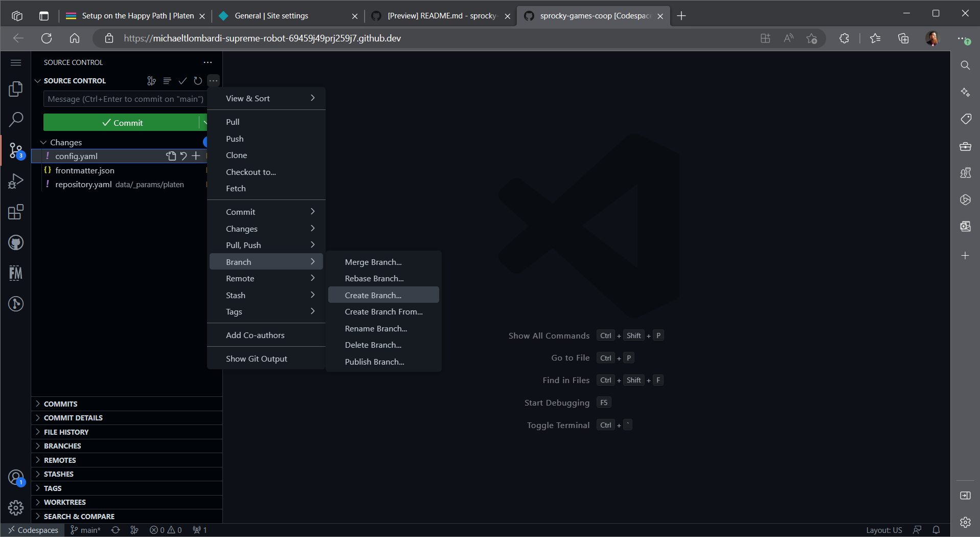Expand the COMMIT DETAILS section
Screen dimensions: 980x537
(x=73, y=418)
